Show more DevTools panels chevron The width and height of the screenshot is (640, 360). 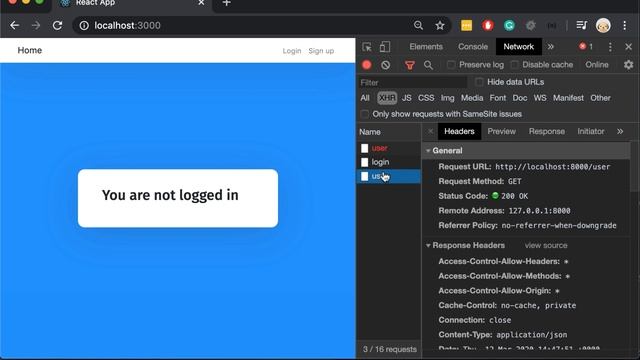551,47
